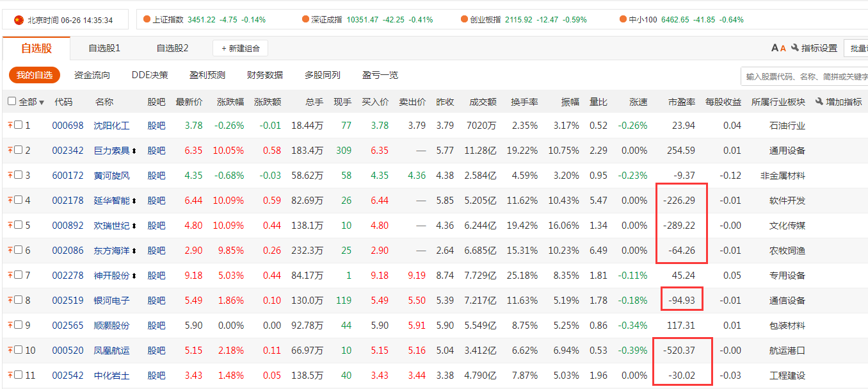868x389 pixels.
Task: Sort by 涨跌幅 column header
Action: click(230, 102)
